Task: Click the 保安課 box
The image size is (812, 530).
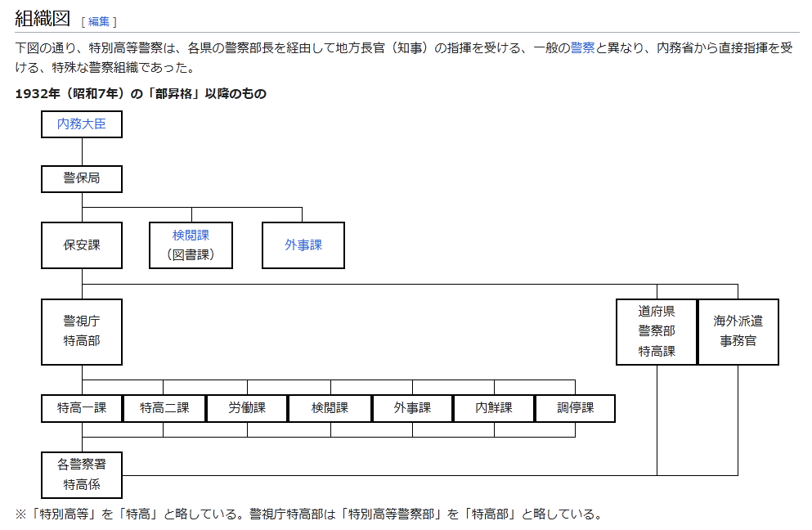Action: pos(82,245)
